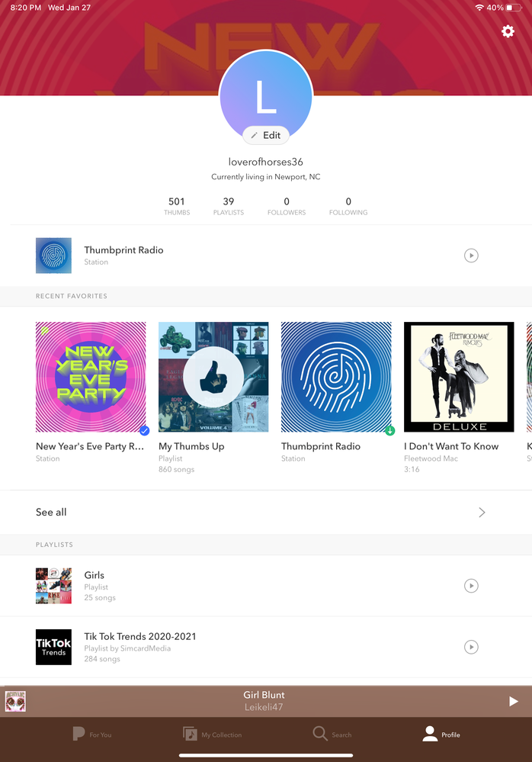Go to the Search tab
This screenshot has width=532, height=762.
pos(332,735)
